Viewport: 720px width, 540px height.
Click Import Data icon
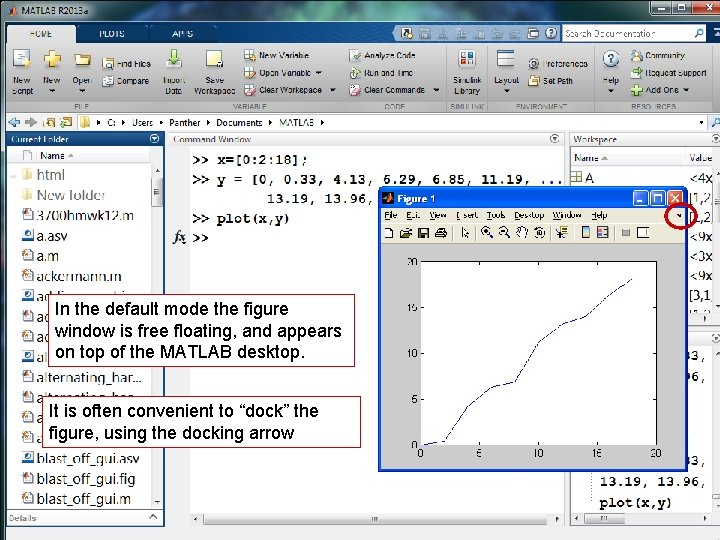[x=174, y=72]
